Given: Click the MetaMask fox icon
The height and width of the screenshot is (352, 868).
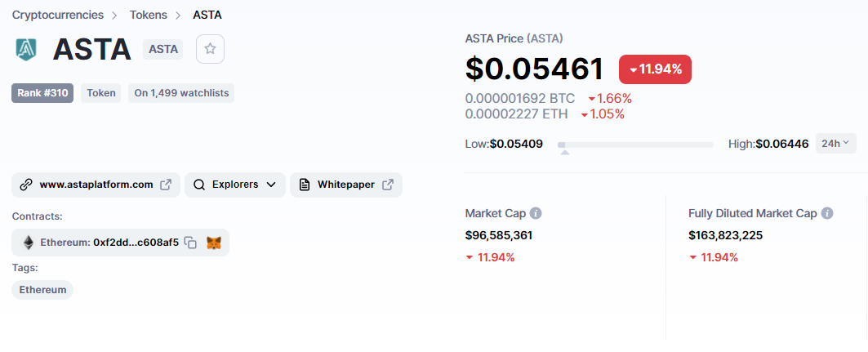Looking at the screenshot, I should click(x=214, y=243).
